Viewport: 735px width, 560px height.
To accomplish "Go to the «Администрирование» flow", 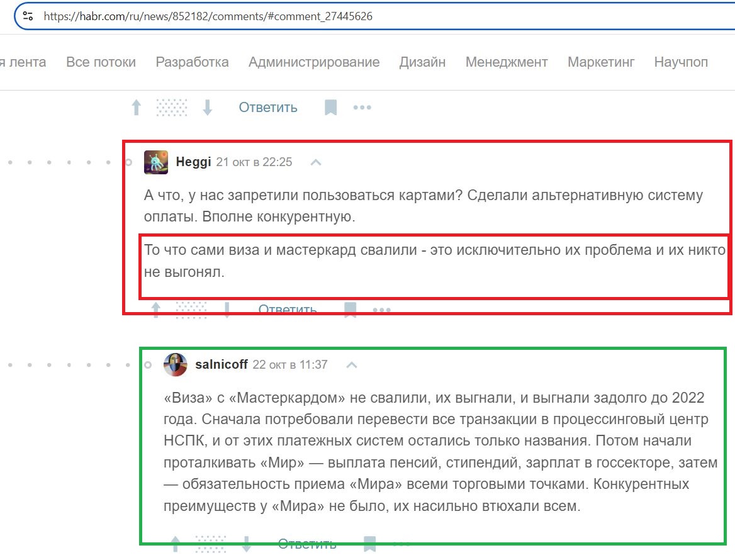I will [x=314, y=62].
